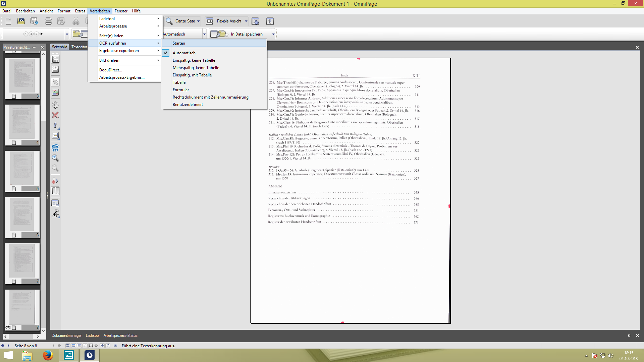644x362 pixels.
Task: Click the zoom in magnifier icon
Action: [x=55, y=158]
